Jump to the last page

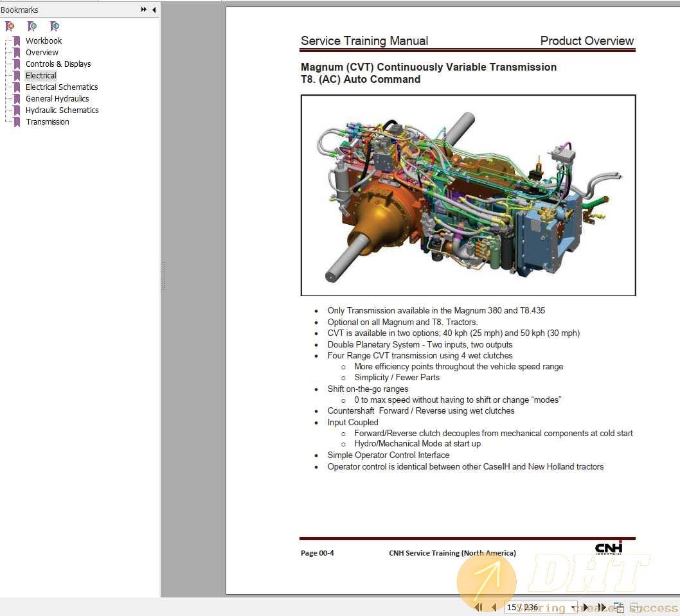pos(603,607)
